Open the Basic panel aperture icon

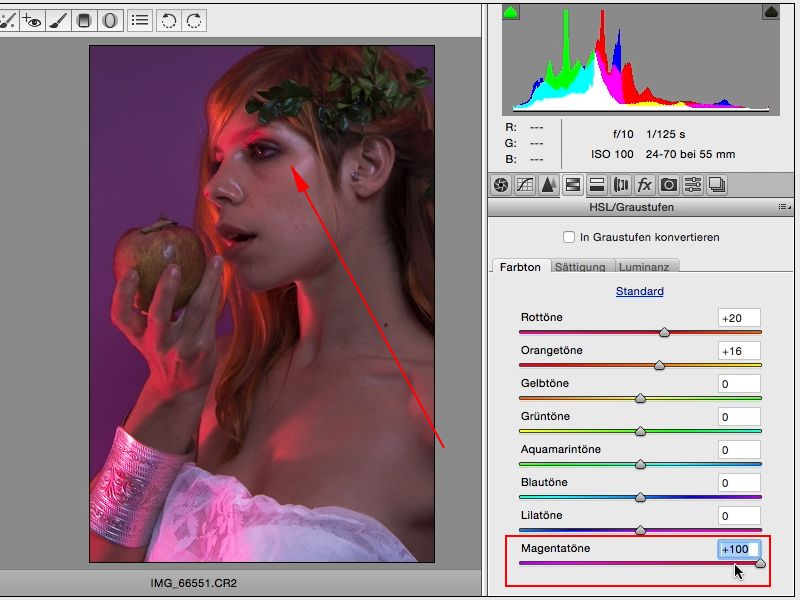pos(501,185)
